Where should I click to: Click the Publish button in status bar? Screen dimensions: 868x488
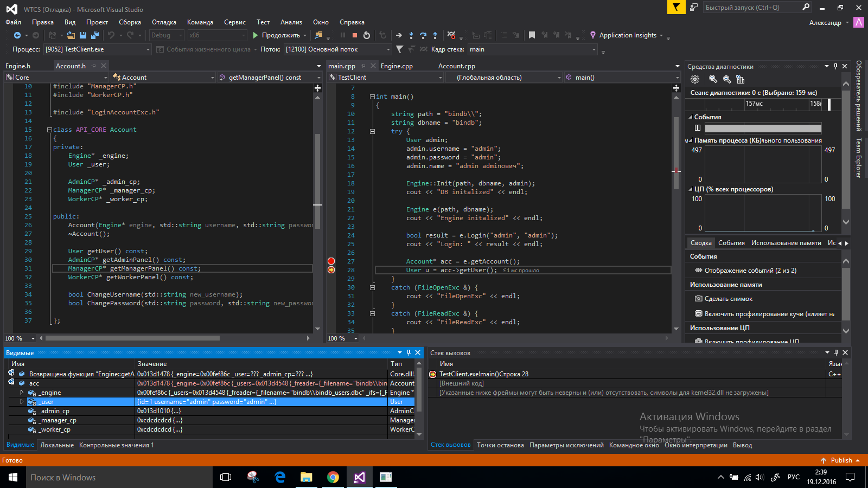click(841, 460)
